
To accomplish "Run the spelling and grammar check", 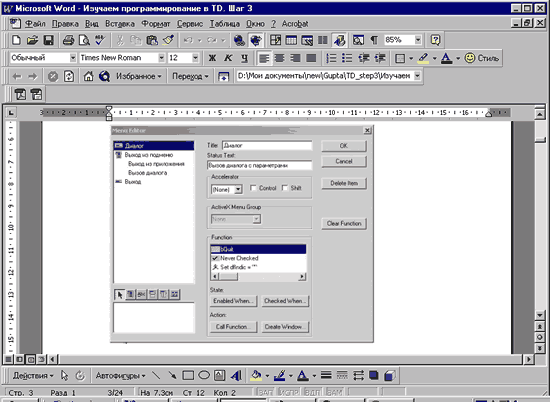I will pos(100,40).
